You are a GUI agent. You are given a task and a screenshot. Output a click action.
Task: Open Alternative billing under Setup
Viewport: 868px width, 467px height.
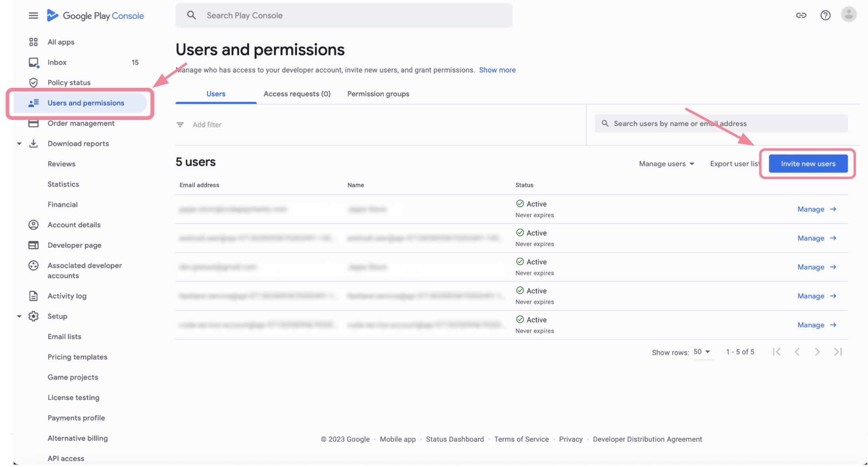click(x=77, y=438)
